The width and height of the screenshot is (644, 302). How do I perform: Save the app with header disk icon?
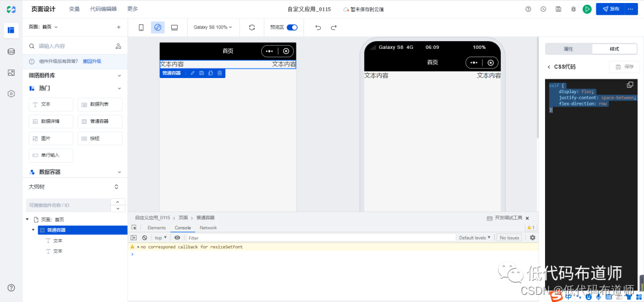(559, 9)
